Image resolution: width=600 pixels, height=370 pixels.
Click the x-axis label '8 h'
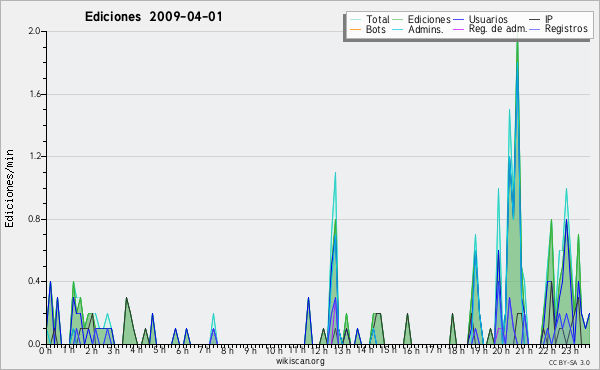point(227,351)
